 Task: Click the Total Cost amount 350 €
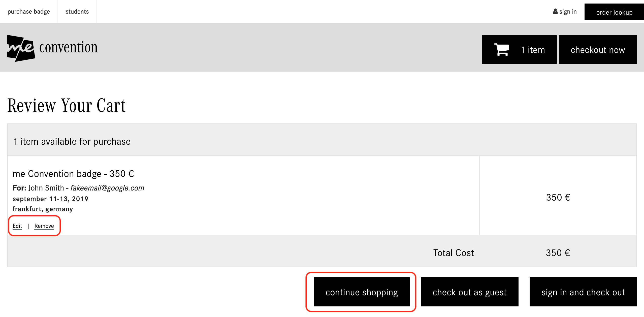click(x=558, y=253)
